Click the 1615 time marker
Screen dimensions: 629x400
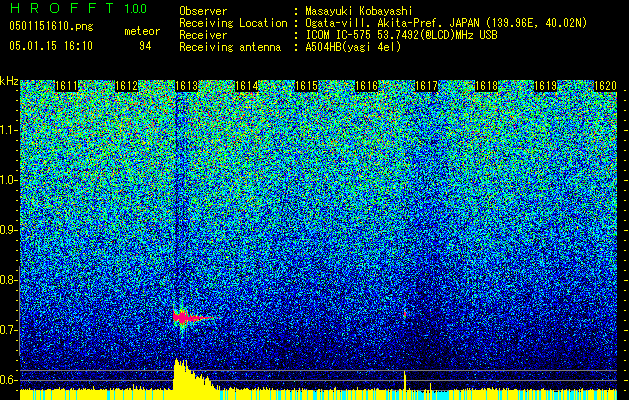click(306, 86)
